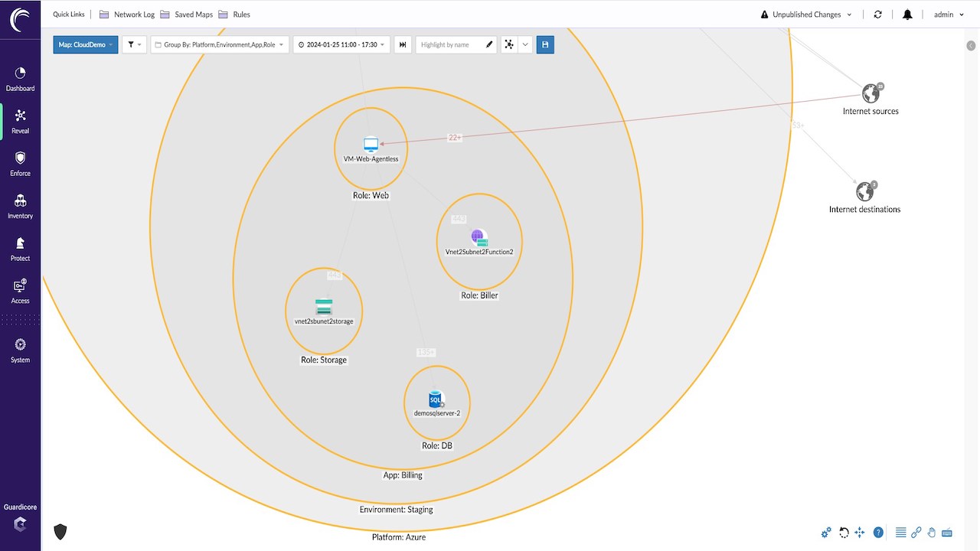Collapse the right side panel arrow
Screen dimensions: 980x551
pos(971,46)
